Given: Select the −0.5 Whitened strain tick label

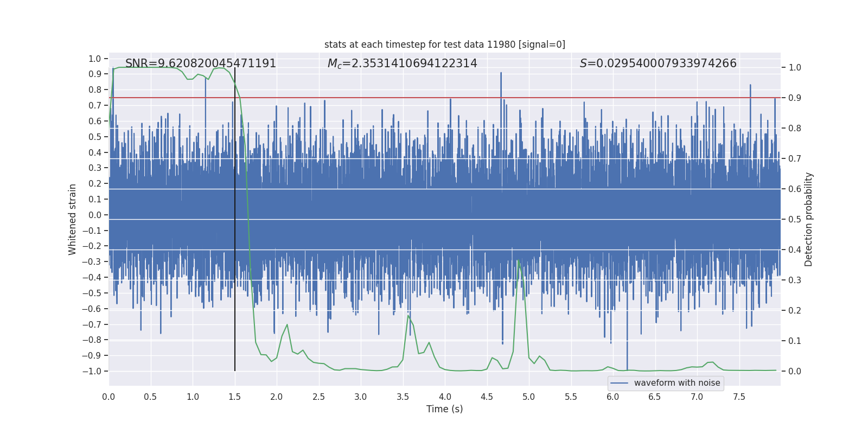Looking at the screenshot, I should click(92, 293).
